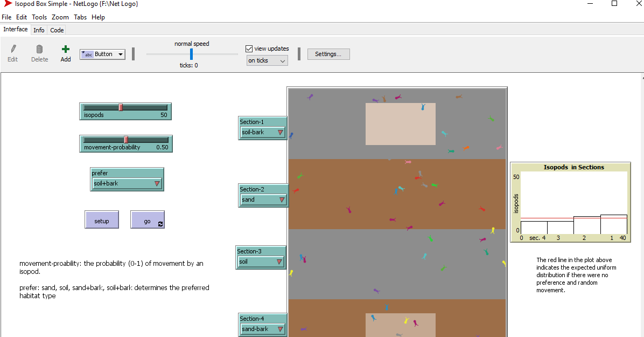Open the Settings... dialog button

click(x=328, y=54)
